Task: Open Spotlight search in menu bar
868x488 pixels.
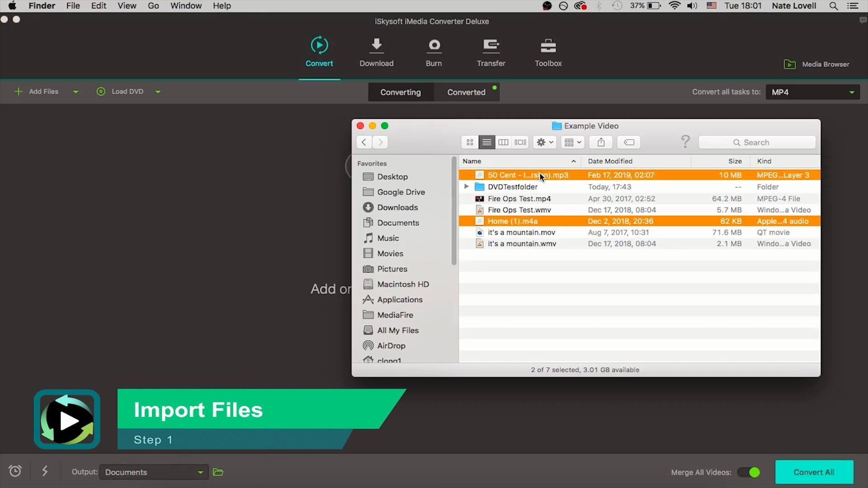Action: tap(833, 6)
